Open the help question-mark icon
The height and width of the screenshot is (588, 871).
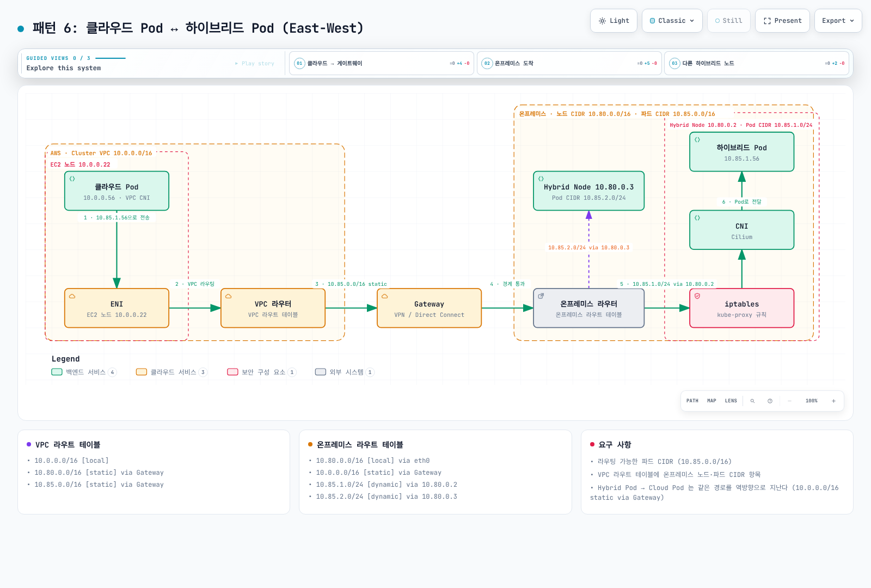pos(770,401)
